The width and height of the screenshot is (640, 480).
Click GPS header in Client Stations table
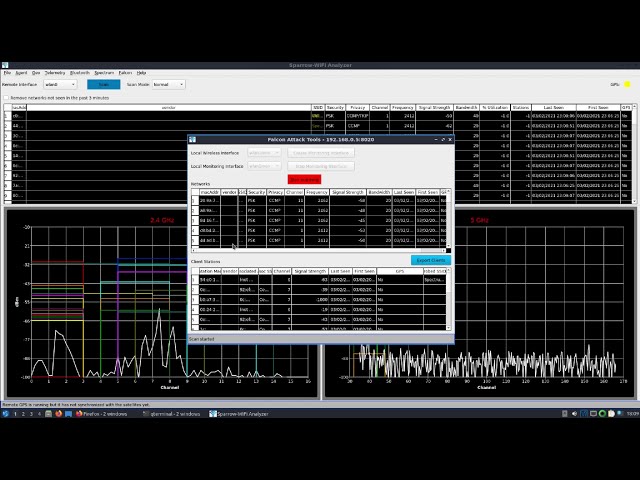[400, 271]
